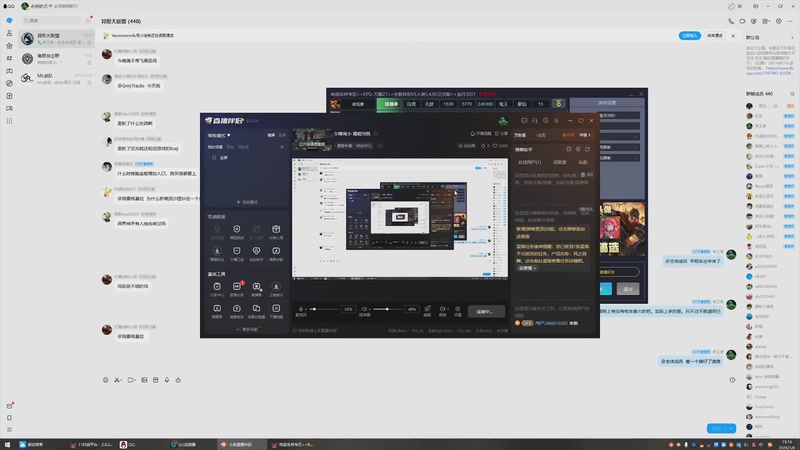Click the blue 发送 send button in QQ

[717, 428]
